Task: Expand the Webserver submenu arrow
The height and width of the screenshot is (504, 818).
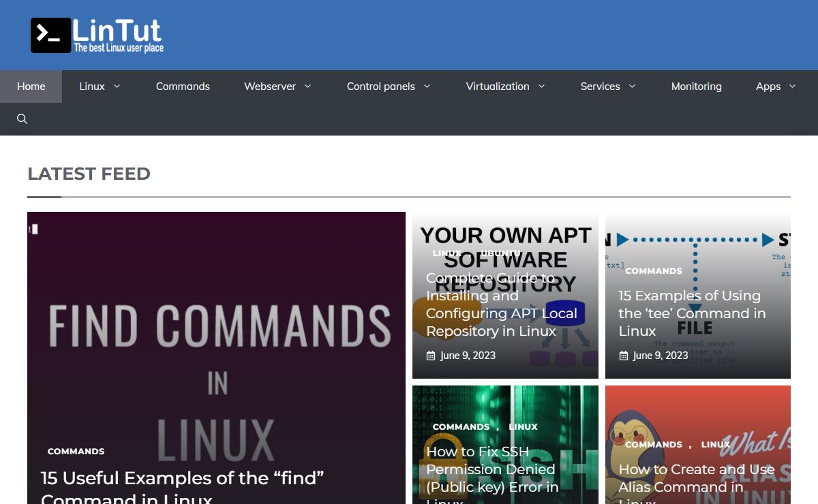Action: click(x=307, y=86)
